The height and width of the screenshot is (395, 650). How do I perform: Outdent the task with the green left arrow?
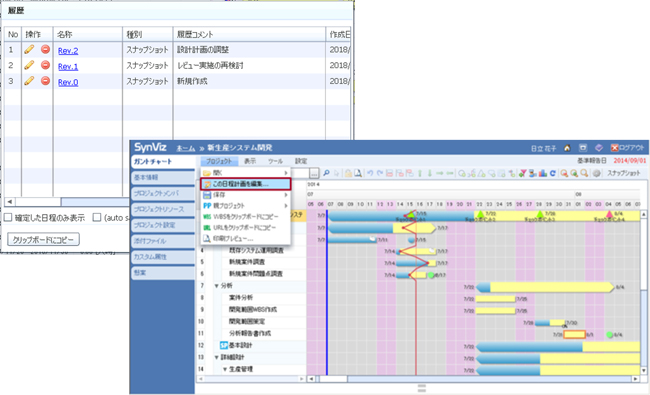tap(449, 173)
